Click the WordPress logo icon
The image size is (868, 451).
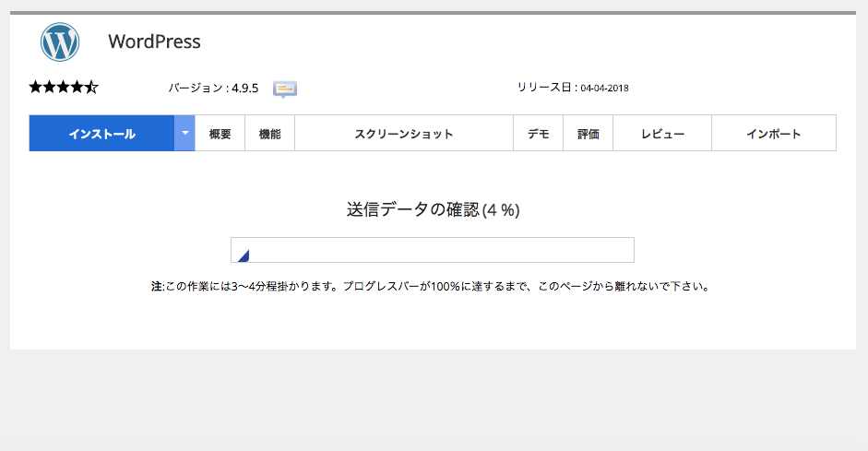coord(60,42)
